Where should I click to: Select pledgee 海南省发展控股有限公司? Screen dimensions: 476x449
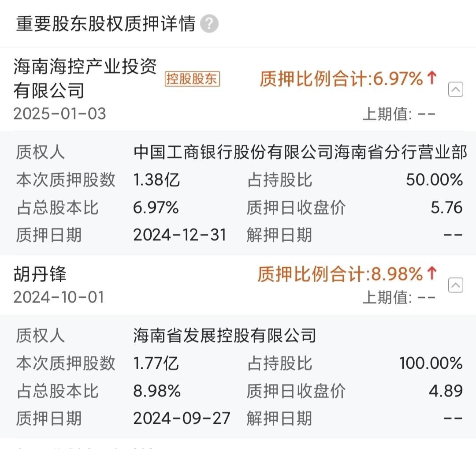225,335
